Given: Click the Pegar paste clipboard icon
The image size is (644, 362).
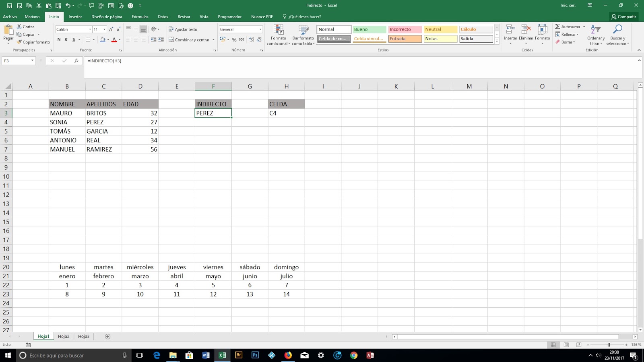Looking at the screenshot, I should point(8,30).
